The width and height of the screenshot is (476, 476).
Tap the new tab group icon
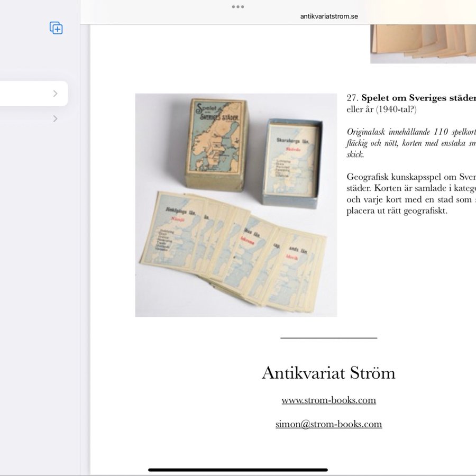[x=56, y=28]
